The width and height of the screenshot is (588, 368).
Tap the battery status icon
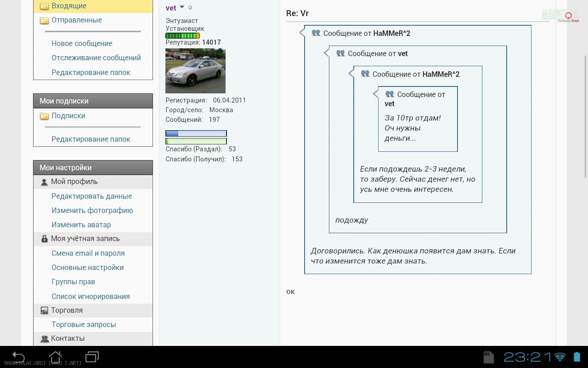(577, 357)
